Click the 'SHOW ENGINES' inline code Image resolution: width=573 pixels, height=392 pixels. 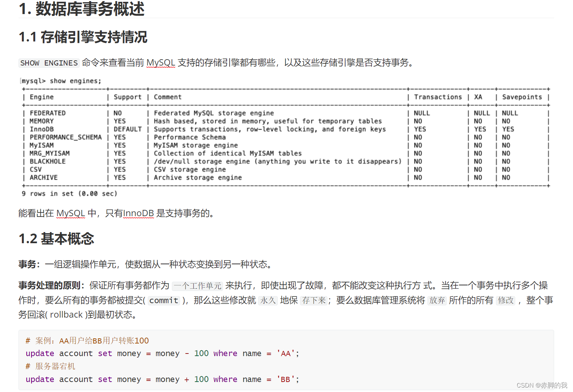click(49, 63)
